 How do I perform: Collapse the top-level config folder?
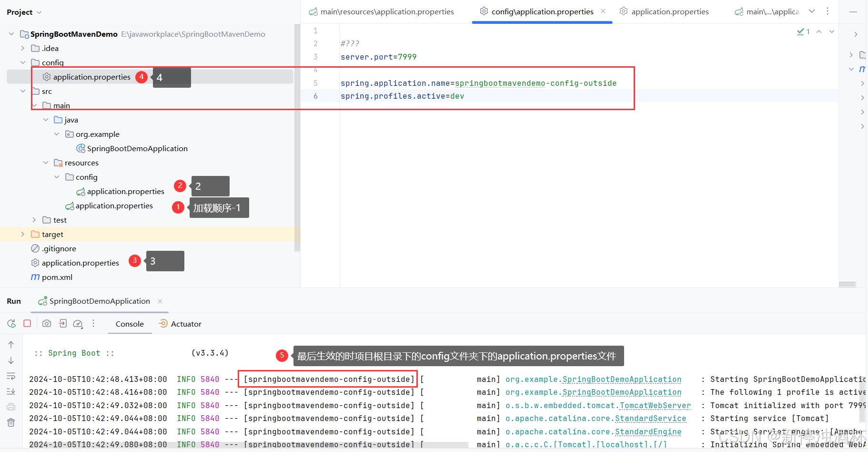22,62
